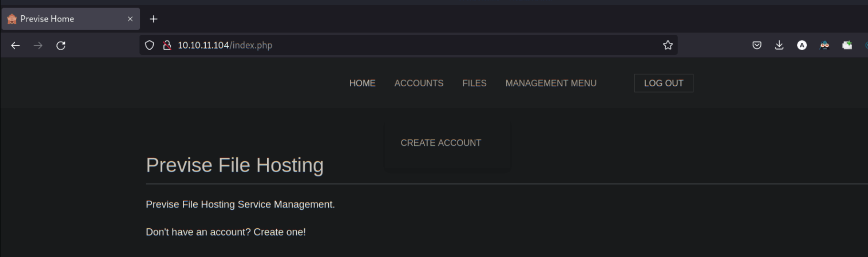Click the forward navigation arrow
The width and height of the screenshot is (868, 257).
click(x=38, y=45)
